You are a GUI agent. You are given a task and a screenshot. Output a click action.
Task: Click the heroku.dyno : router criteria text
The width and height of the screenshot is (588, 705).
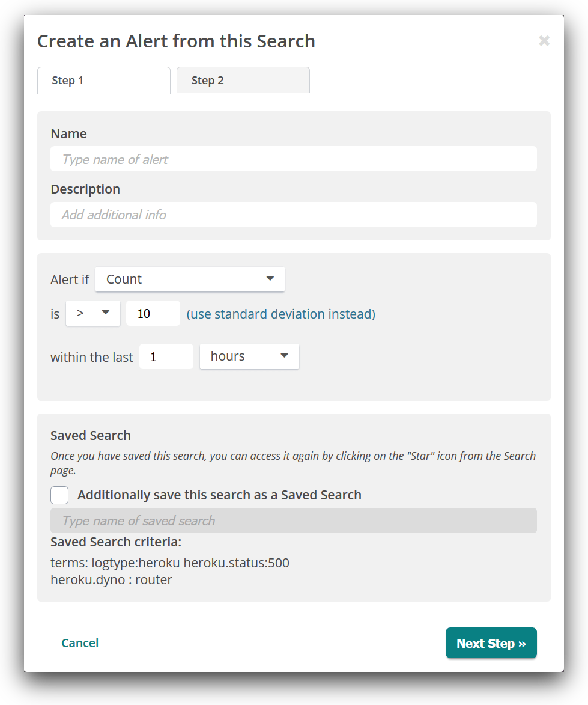pos(111,580)
